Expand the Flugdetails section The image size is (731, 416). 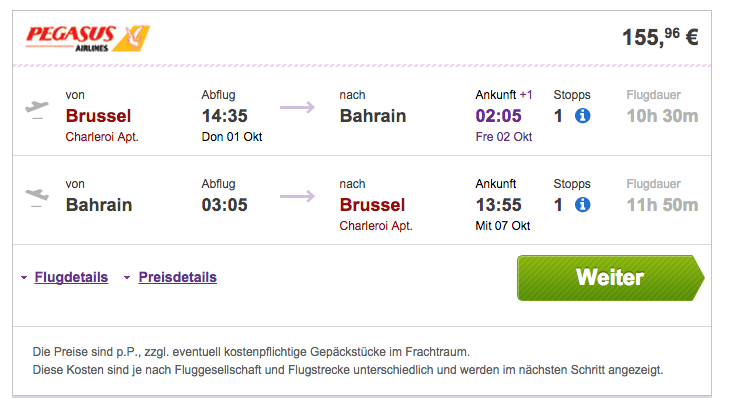[x=71, y=277]
